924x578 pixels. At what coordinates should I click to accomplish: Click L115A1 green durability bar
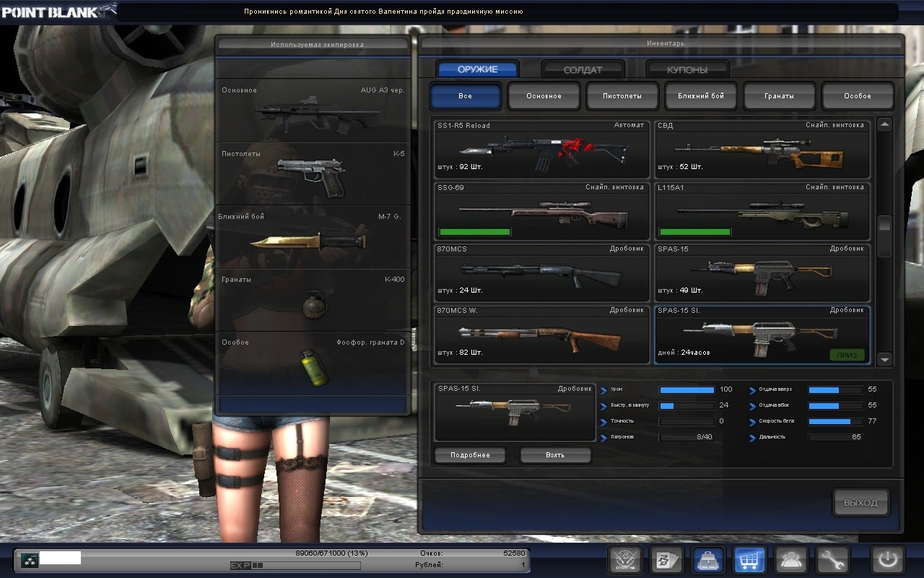(x=696, y=232)
